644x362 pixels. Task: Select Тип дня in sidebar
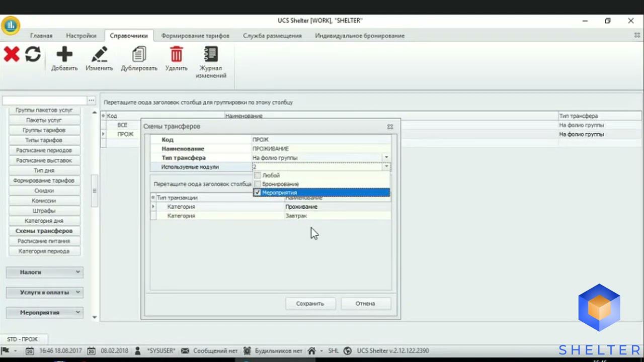click(44, 170)
